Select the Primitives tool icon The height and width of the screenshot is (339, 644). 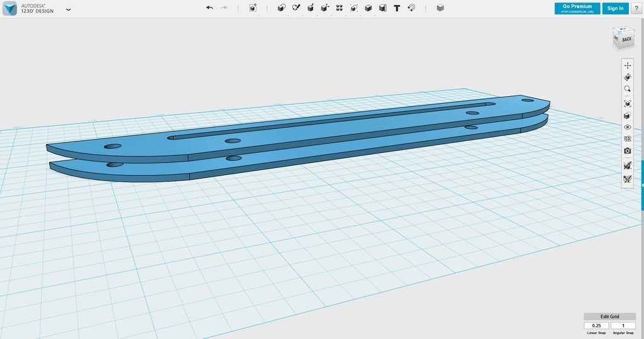(x=281, y=8)
